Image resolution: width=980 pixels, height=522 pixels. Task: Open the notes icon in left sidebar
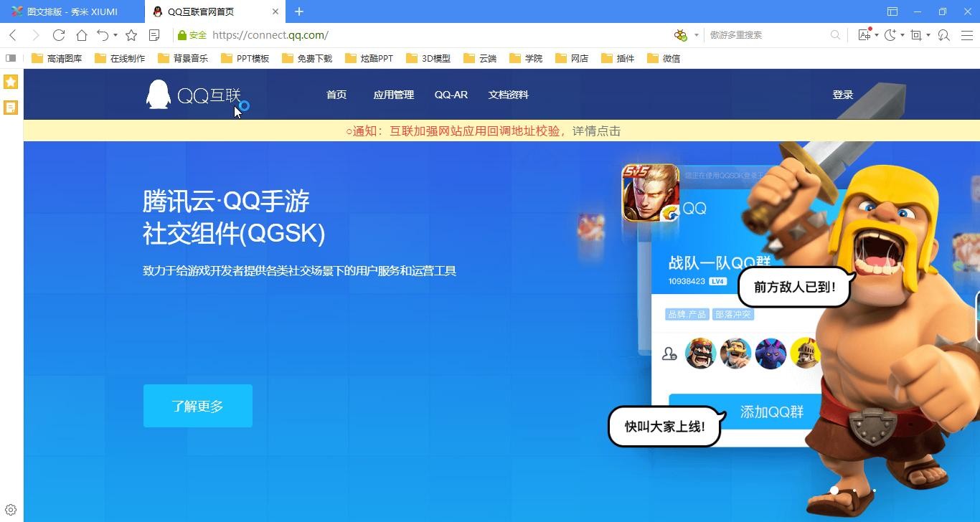(x=11, y=108)
